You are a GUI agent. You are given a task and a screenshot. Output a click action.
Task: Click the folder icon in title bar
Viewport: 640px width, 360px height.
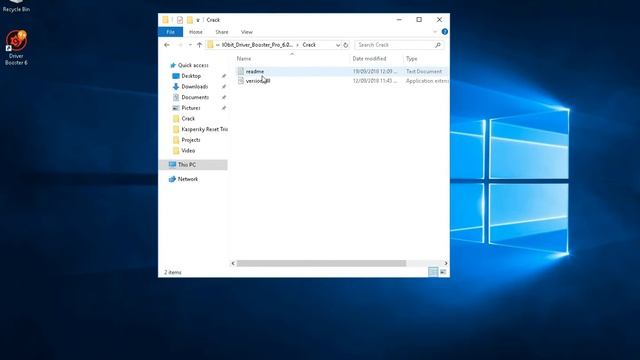pos(165,20)
